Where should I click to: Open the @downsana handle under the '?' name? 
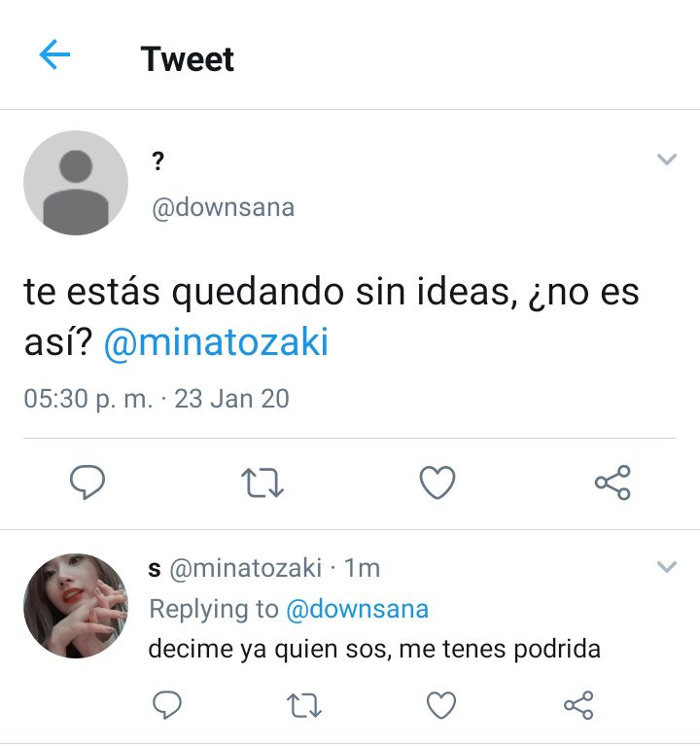(224, 208)
